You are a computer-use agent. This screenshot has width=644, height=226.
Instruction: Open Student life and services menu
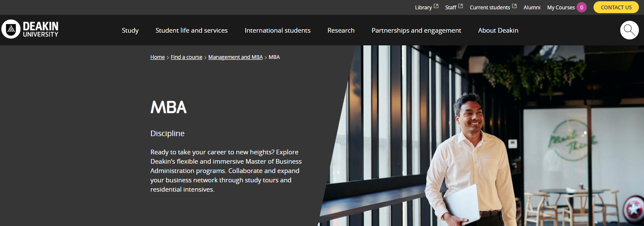click(x=191, y=31)
